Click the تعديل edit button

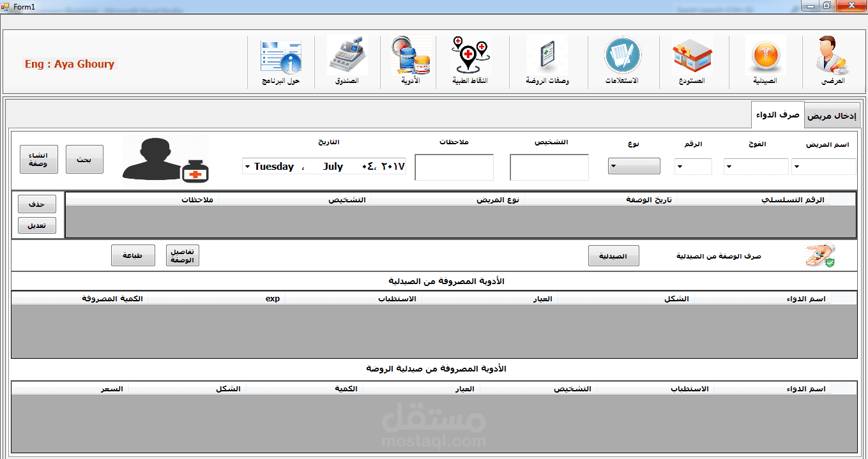pos(37,225)
